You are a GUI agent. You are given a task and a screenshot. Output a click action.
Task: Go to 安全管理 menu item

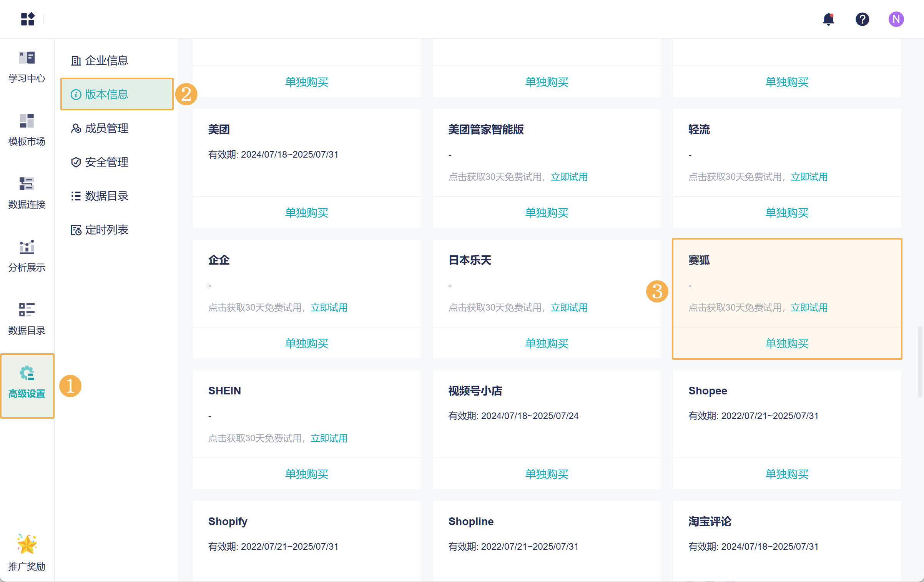(x=106, y=162)
